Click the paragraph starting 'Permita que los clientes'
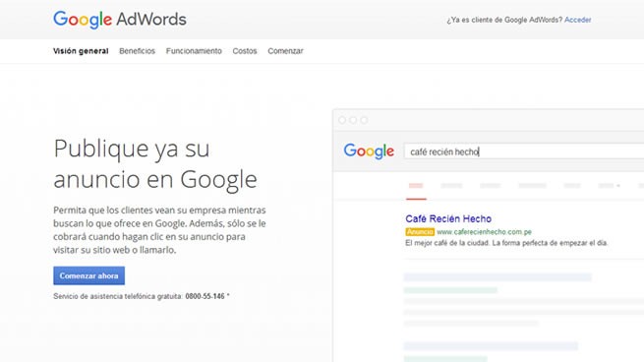Viewport: 644px width, 362px height. pyautogui.click(x=159, y=229)
